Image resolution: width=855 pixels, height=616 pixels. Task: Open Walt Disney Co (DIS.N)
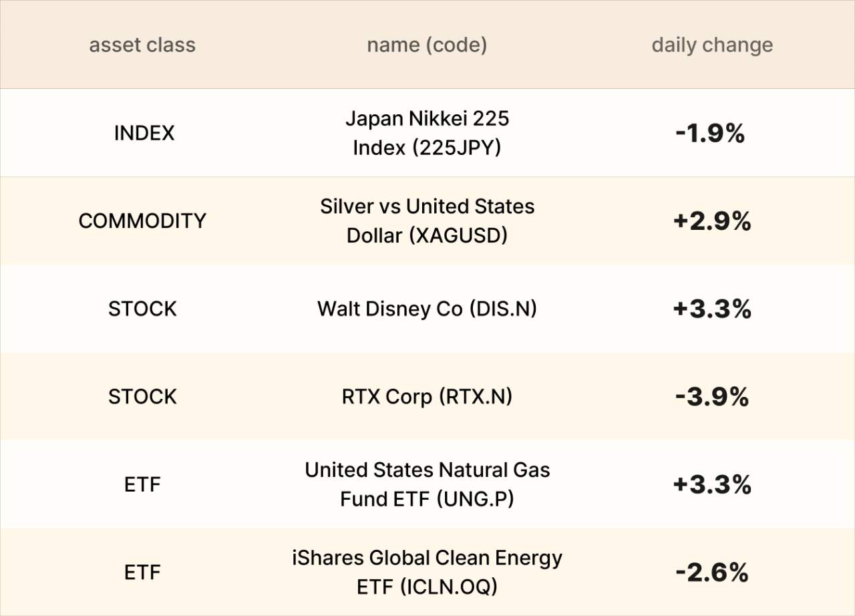coord(427,309)
